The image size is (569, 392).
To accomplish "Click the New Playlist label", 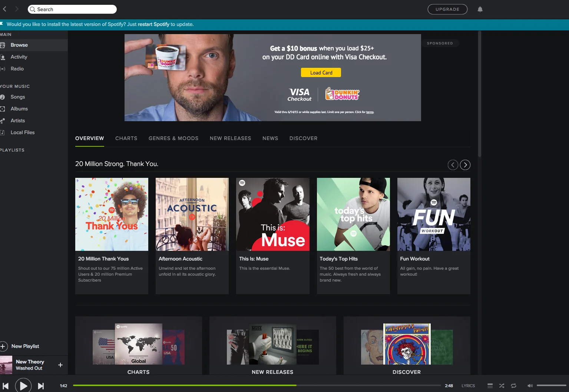I will click(25, 346).
